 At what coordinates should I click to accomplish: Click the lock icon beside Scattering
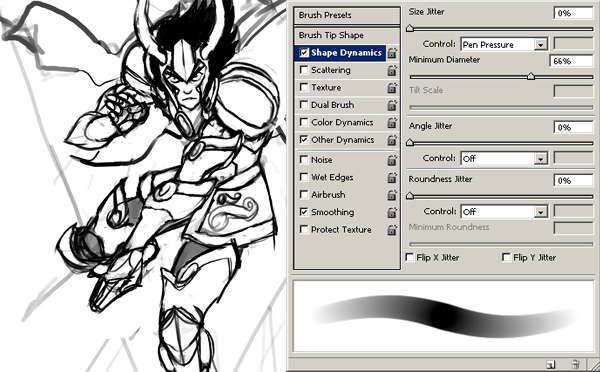click(392, 70)
